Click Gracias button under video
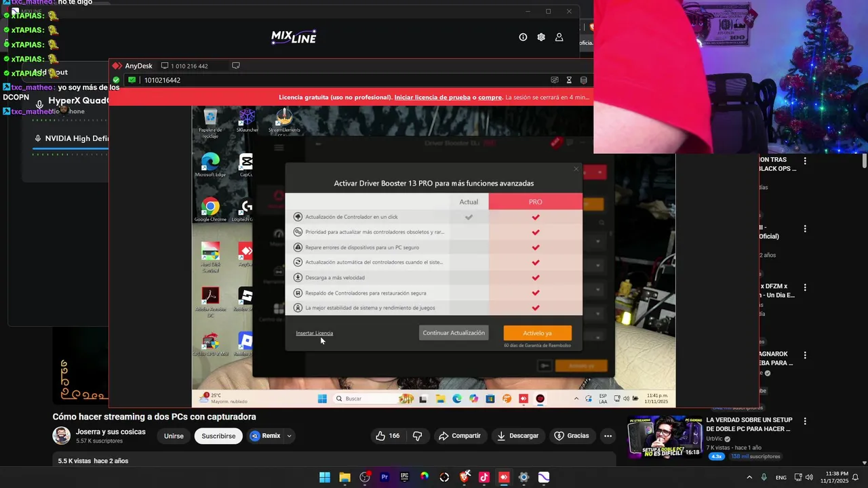 [572, 436]
